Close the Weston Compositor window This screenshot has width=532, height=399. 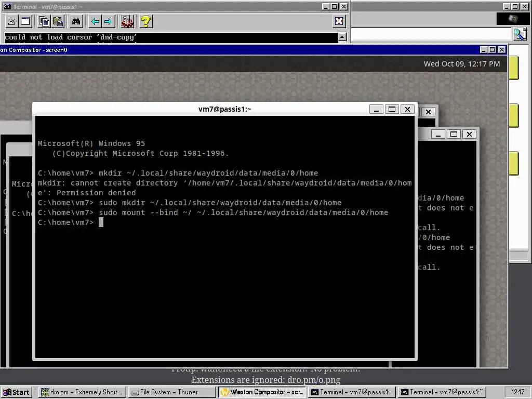click(x=501, y=50)
